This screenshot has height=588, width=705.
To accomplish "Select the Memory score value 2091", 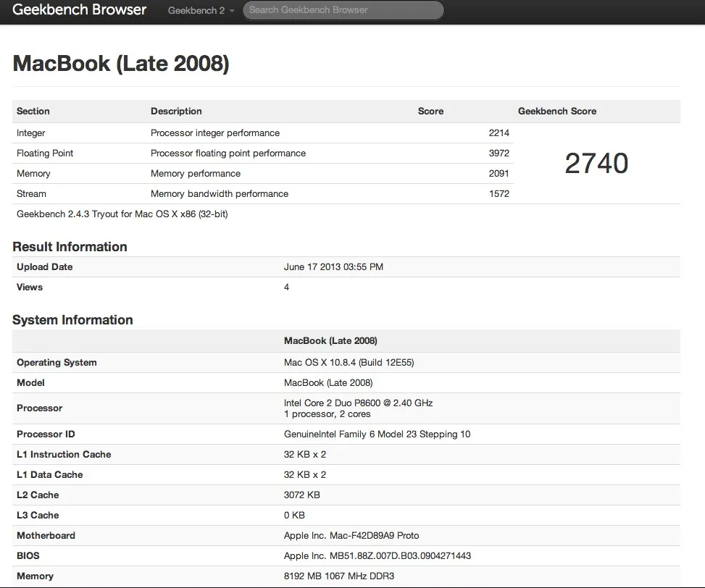I will point(499,173).
